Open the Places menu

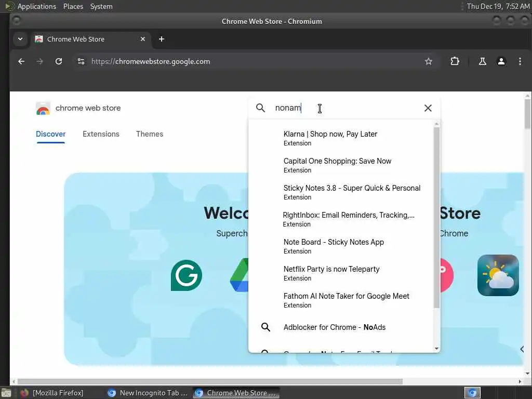(73, 6)
